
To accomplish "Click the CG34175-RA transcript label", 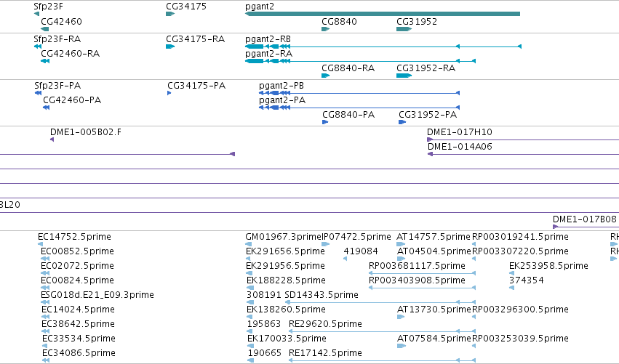I will click(196, 39).
